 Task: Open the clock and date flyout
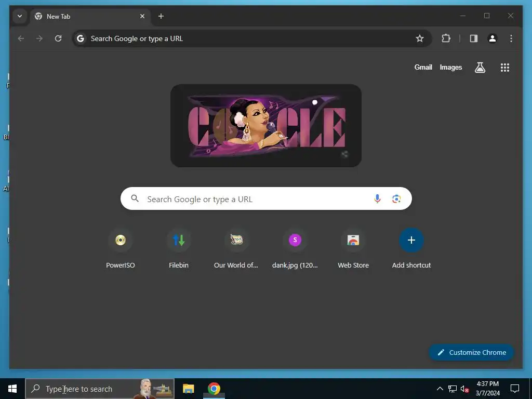[x=487, y=389]
